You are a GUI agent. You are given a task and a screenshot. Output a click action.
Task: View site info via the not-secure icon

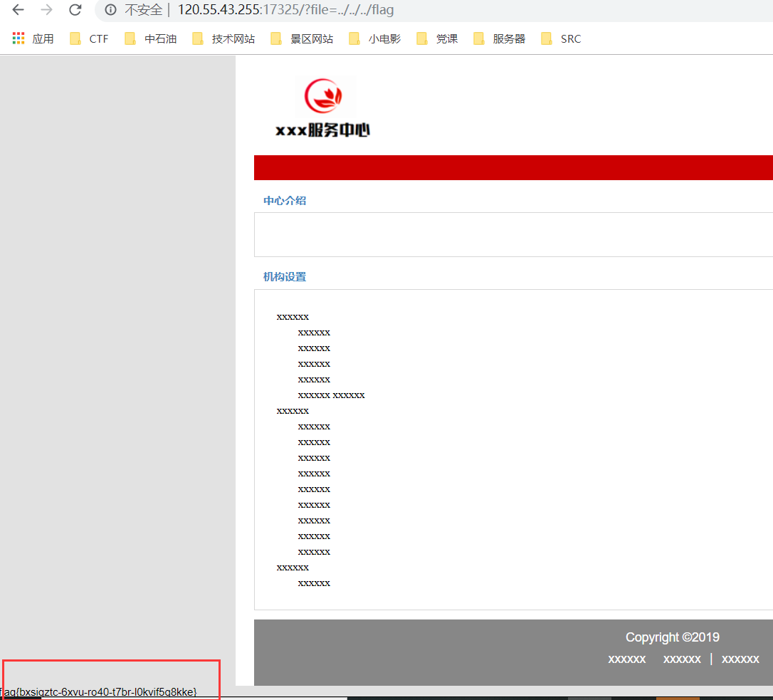pyautogui.click(x=110, y=10)
